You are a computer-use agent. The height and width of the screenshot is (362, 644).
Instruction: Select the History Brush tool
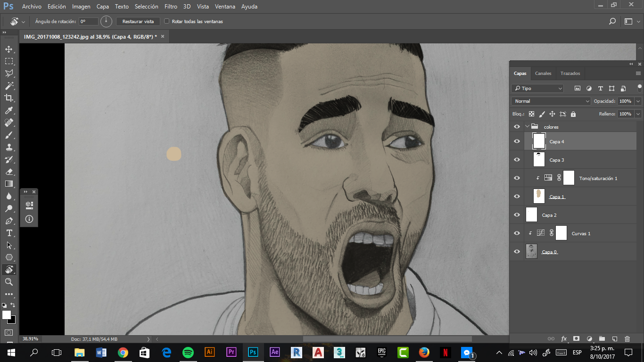tap(9, 159)
